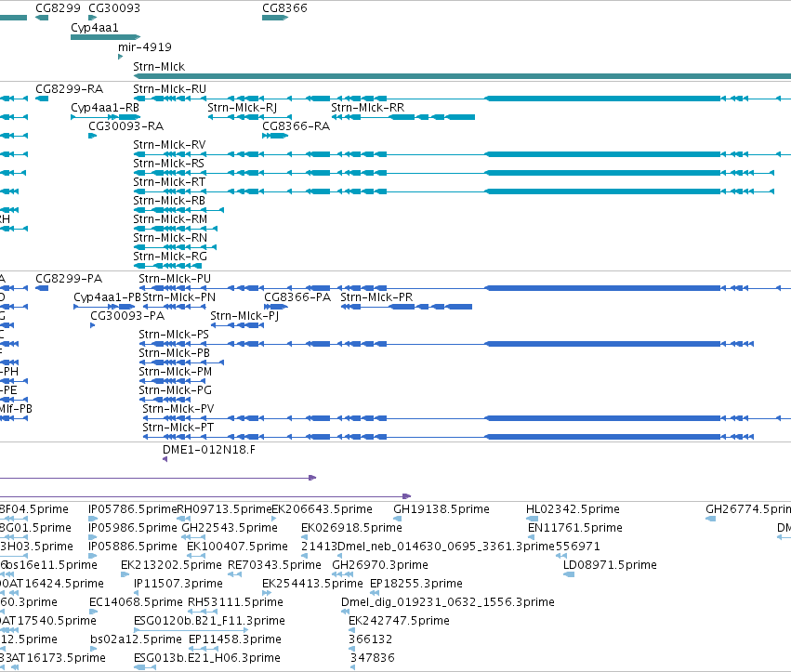Click transcript Strn-Mlck-RT label

point(169,182)
